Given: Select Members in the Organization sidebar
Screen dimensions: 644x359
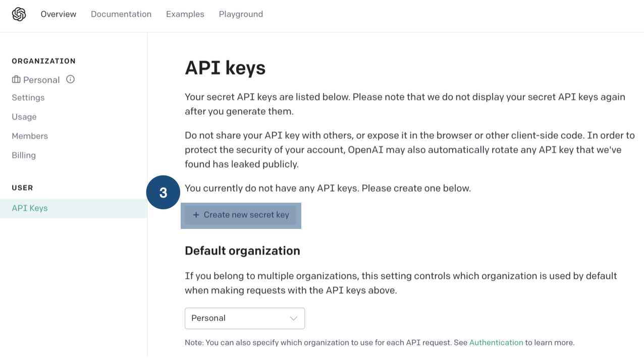Looking at the screenshot, I should tap(30, 136).
